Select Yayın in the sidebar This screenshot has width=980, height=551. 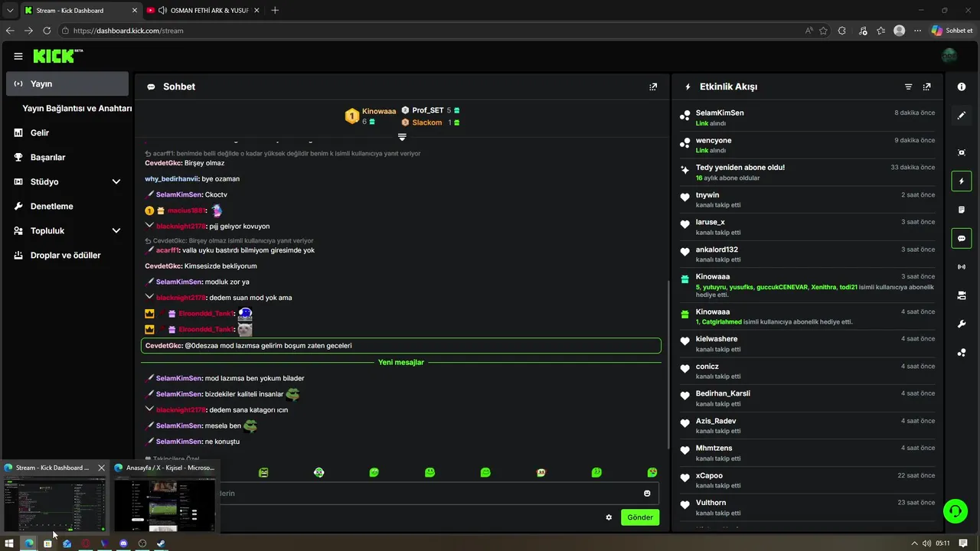click(x=67, y=83)
